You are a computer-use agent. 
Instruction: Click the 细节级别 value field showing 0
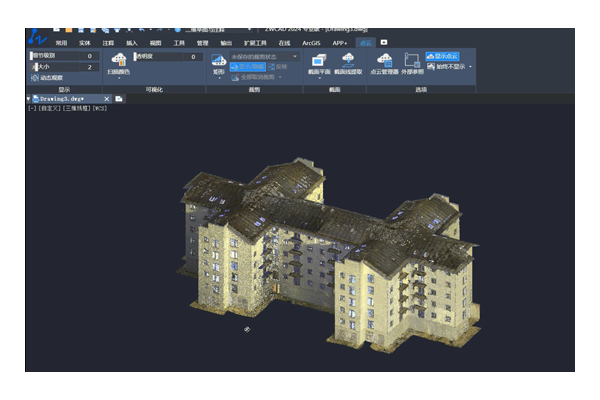click(x=90, y=56)
